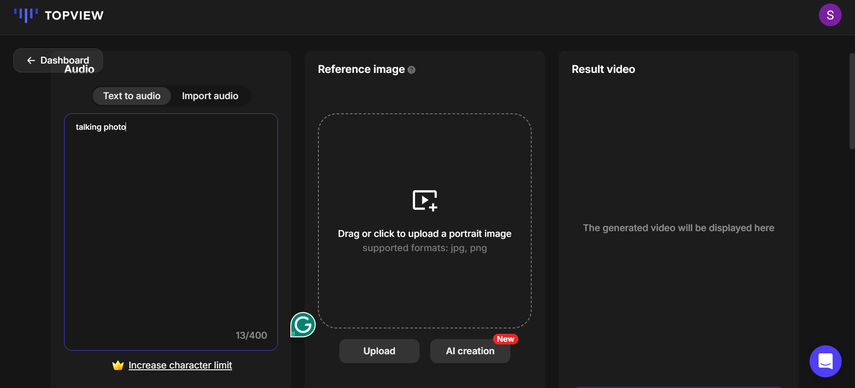Click 'The generated video will be displayed here' text
The width and height of the screenshot is (855, 388).
(x=678, y=228)
